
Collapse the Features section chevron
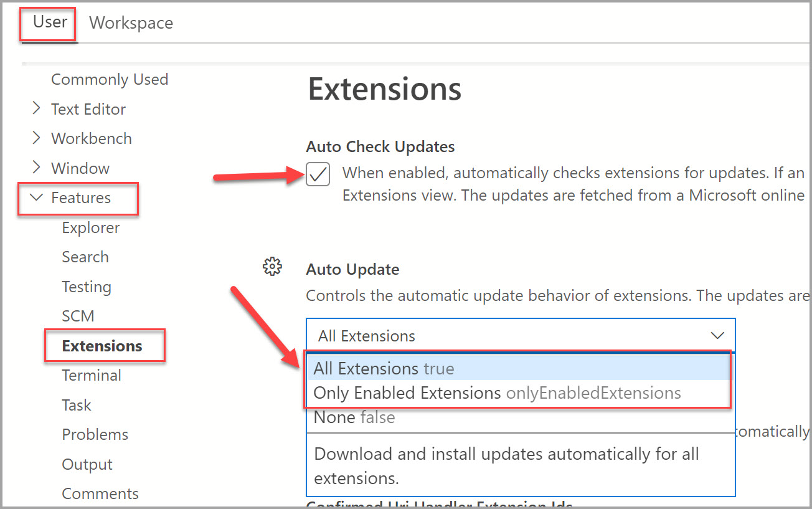click(37, 197)
